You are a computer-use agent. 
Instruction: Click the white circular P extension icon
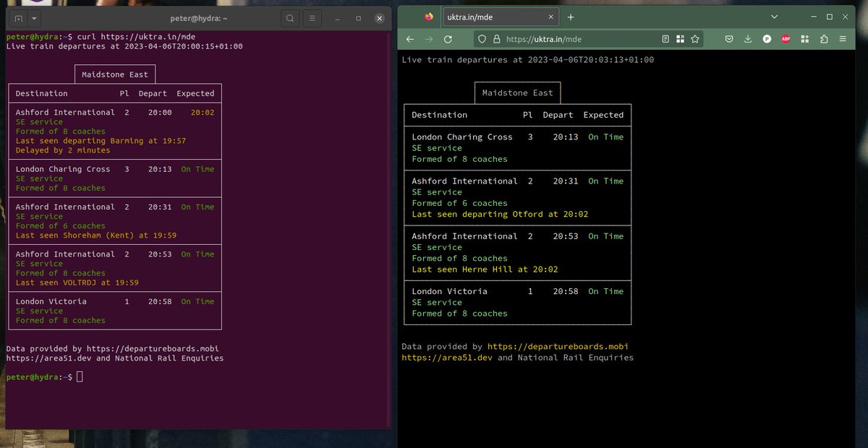coord(767,39)
